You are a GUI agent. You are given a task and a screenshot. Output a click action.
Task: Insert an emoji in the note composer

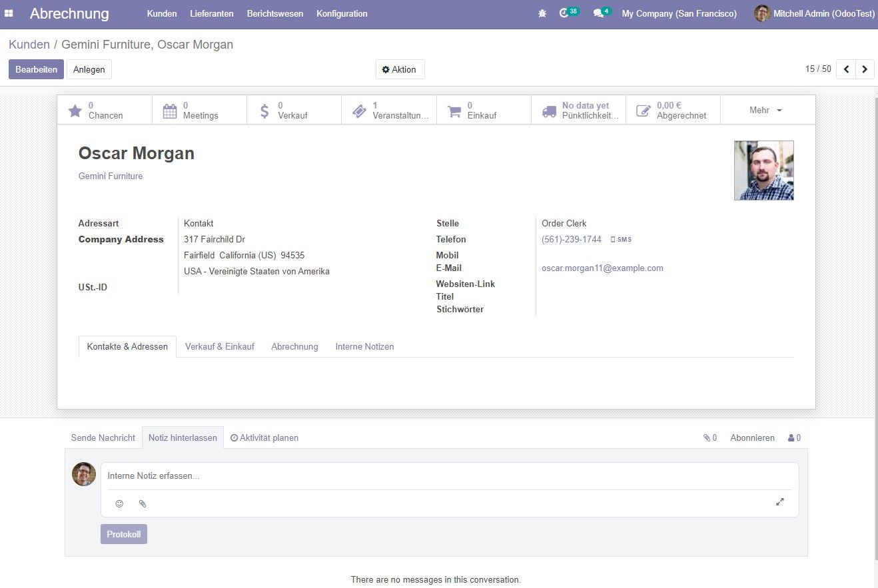(119, 503)
